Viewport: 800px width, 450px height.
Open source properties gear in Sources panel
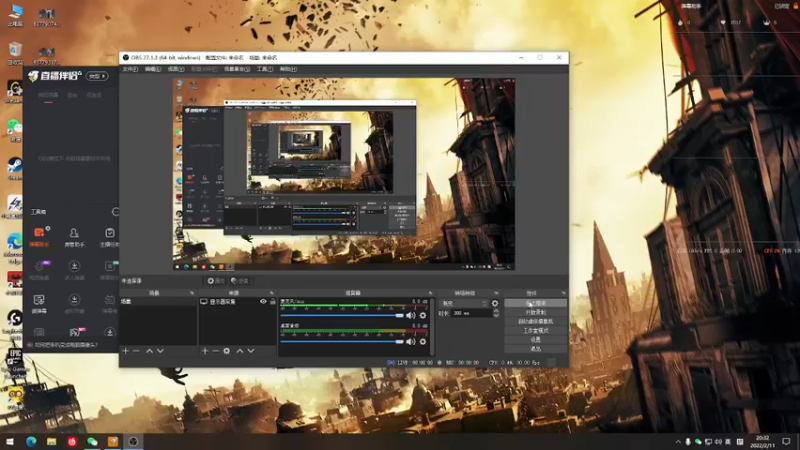(x=227, y=351)
